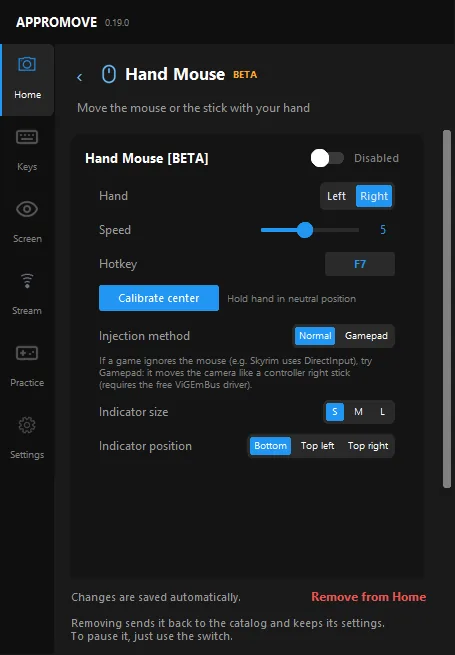The image size is (455, 655).
Task: Open the Screen eye icon in sidebar
Action: 27,209
